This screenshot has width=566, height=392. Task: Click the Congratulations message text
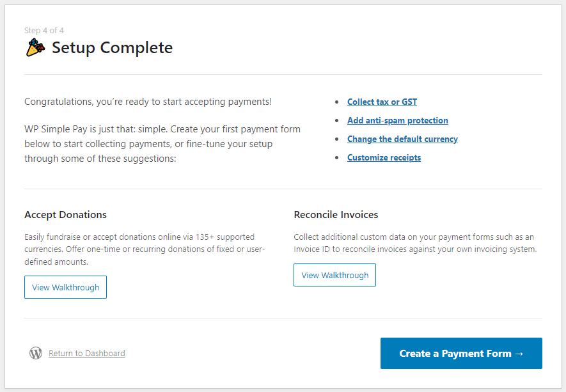(148, 102)
